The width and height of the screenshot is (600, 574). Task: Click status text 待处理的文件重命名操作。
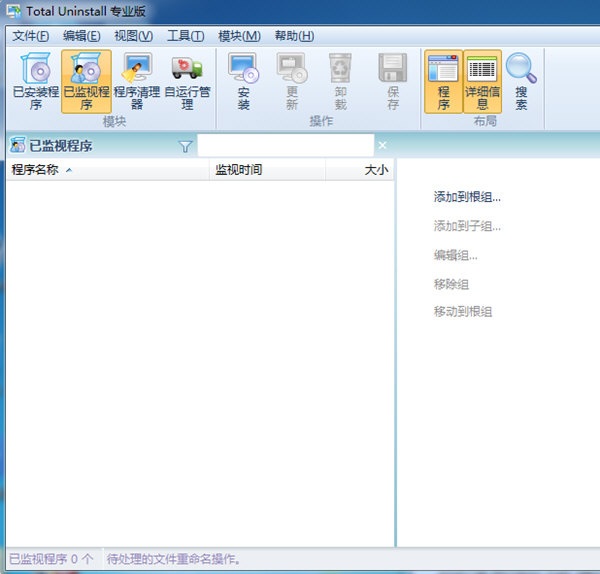174,559
